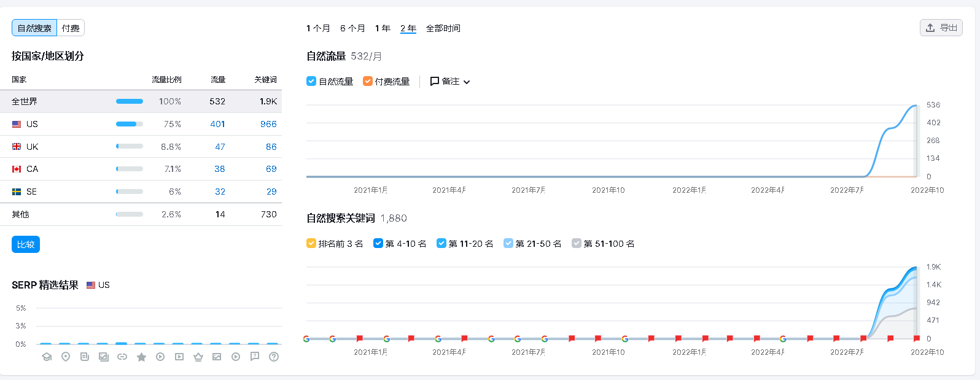Click the link-shaped SERP feature icon

click(x=122, y=357)
